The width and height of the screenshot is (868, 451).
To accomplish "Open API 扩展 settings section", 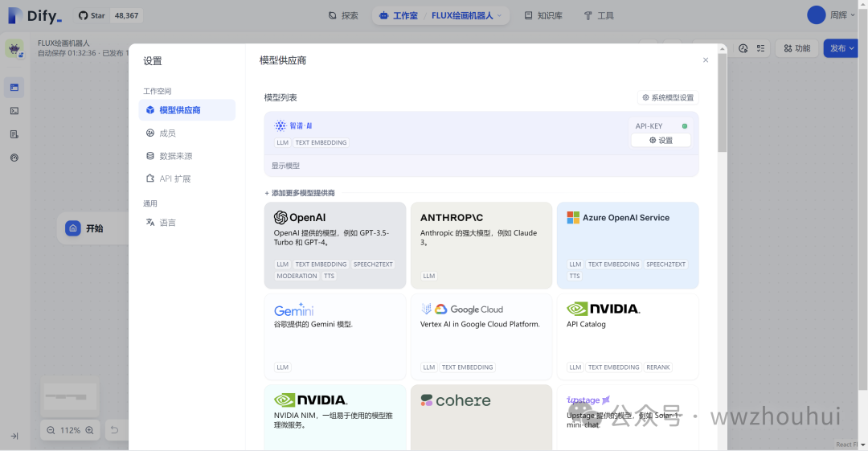I will click(x=174, y=178).
